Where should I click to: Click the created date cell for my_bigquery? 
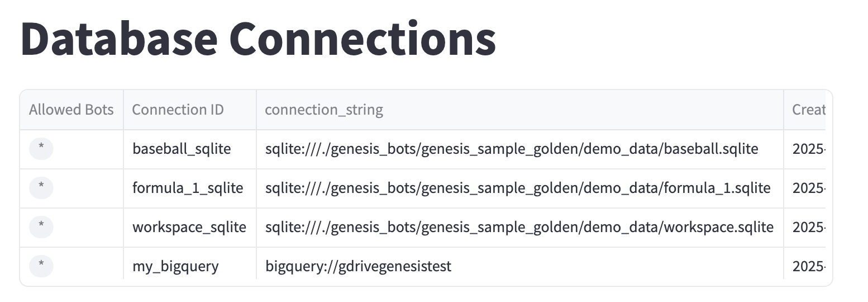coord(808,266)
